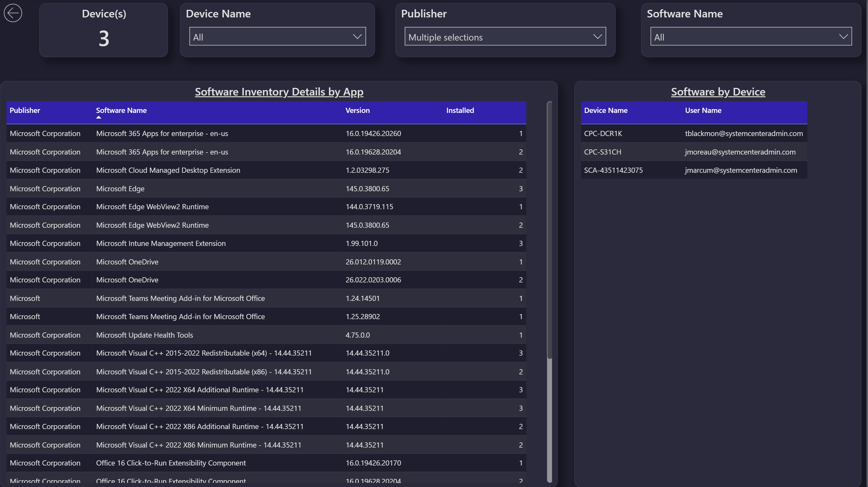Select device CPC-DCR1K

(x=603, y=133)
